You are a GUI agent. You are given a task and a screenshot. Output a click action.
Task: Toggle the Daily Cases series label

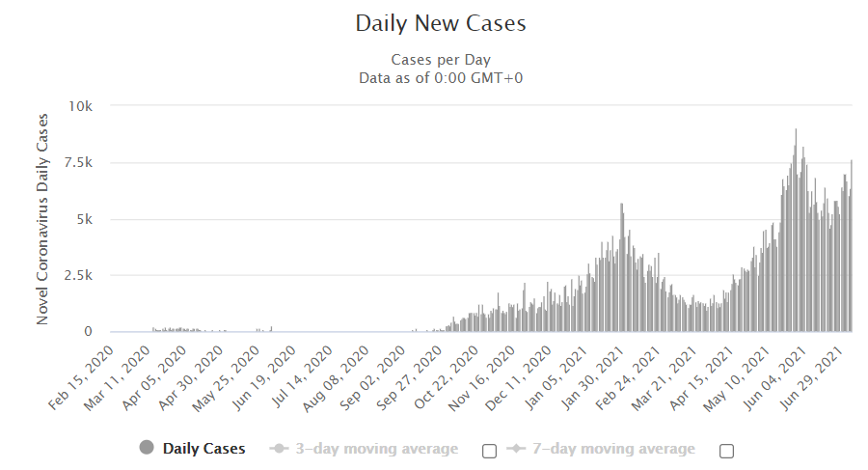[x=203, y=449]
